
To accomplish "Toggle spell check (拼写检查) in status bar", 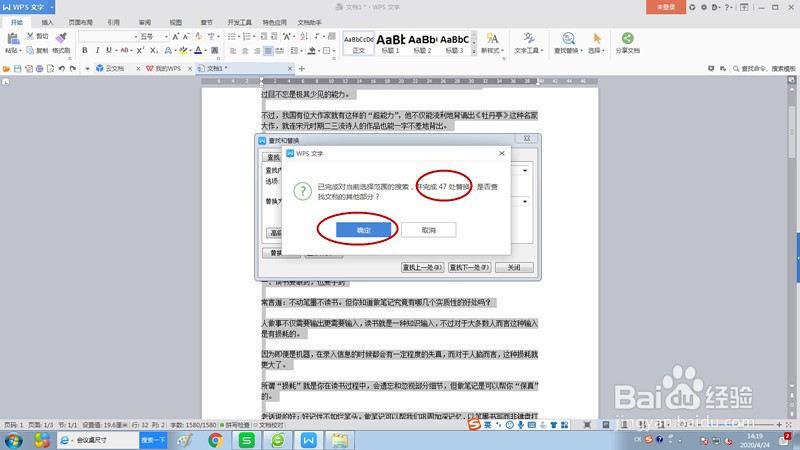I will click(235, 424).
